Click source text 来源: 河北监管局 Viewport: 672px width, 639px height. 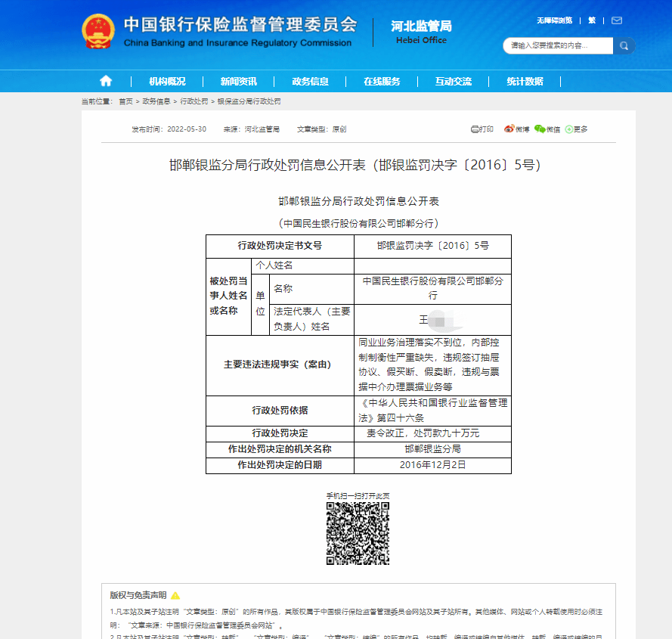point(252,129)
